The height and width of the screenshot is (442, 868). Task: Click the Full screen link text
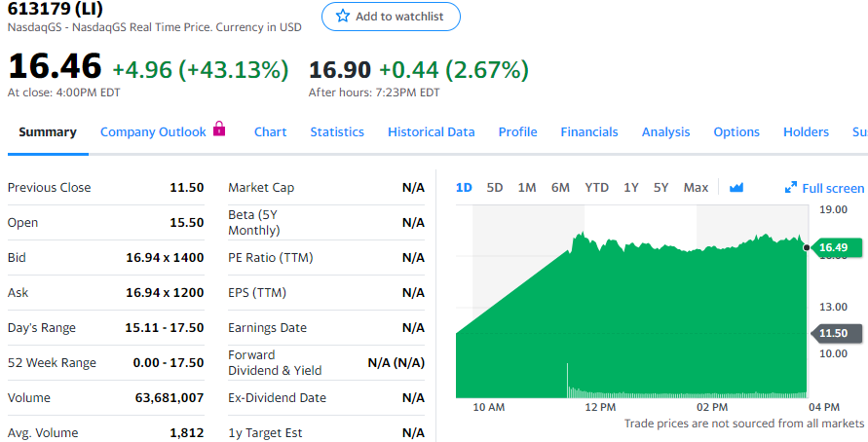point(833,189)
